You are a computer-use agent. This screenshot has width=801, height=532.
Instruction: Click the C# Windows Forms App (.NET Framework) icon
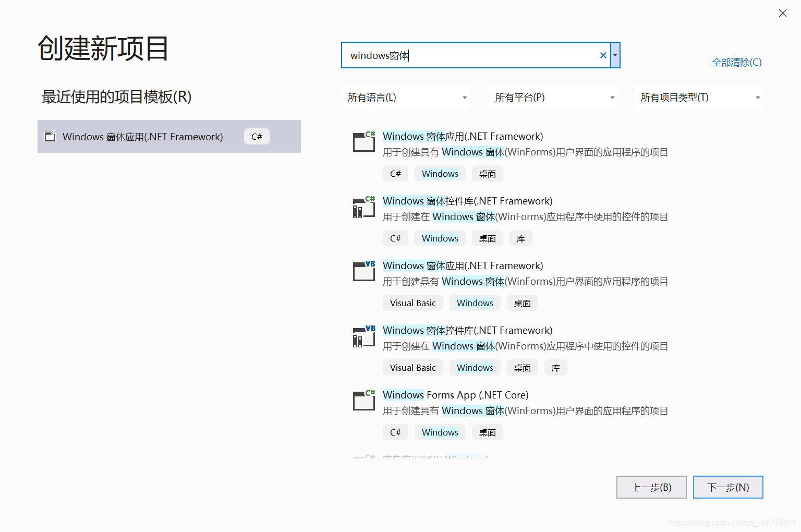(x=364, y=142)
